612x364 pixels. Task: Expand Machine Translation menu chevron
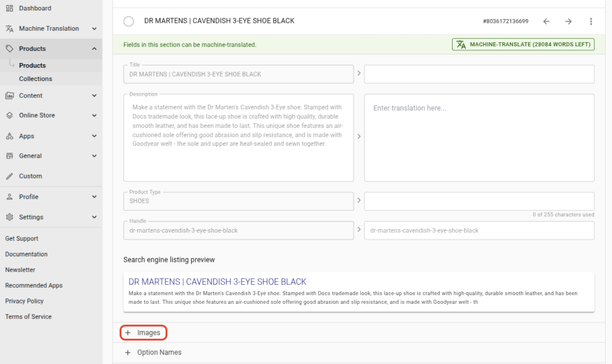(94, 29)
